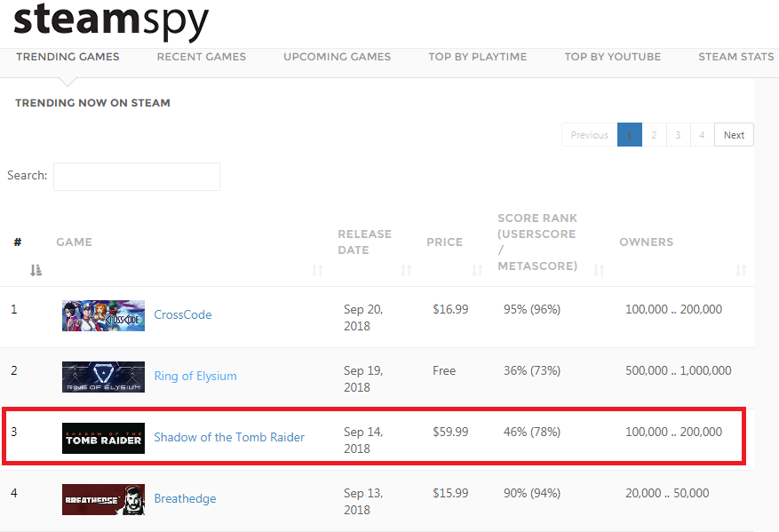Switch to Top by Playtime tab

pos(477,57)
